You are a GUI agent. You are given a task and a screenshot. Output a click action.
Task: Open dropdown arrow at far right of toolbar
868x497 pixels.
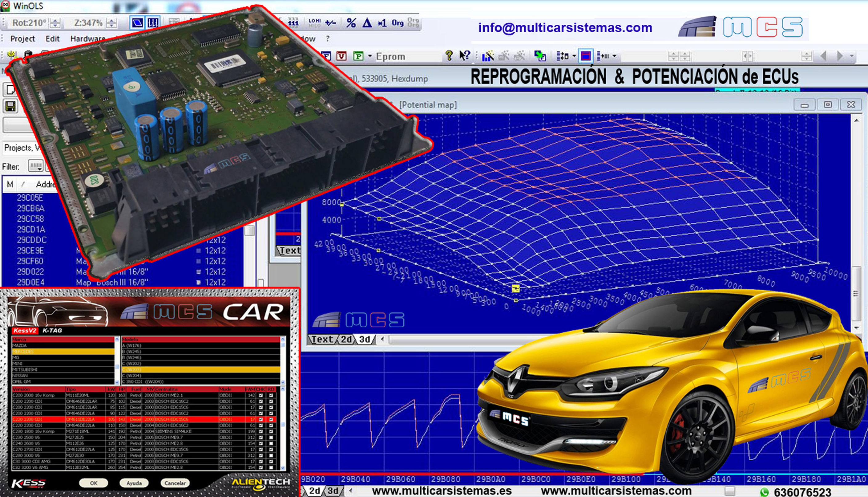coord(852,56)
